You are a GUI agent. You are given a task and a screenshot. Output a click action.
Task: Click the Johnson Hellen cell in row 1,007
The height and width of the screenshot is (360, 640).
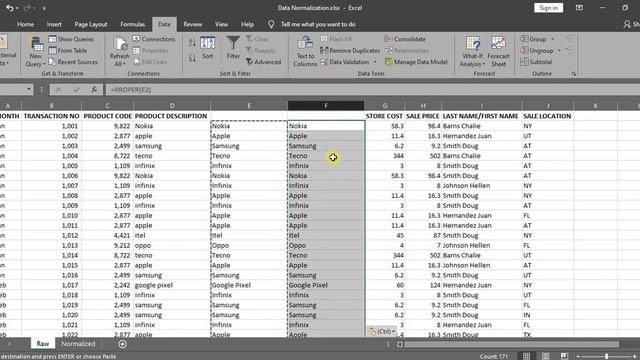coord(481,186)
